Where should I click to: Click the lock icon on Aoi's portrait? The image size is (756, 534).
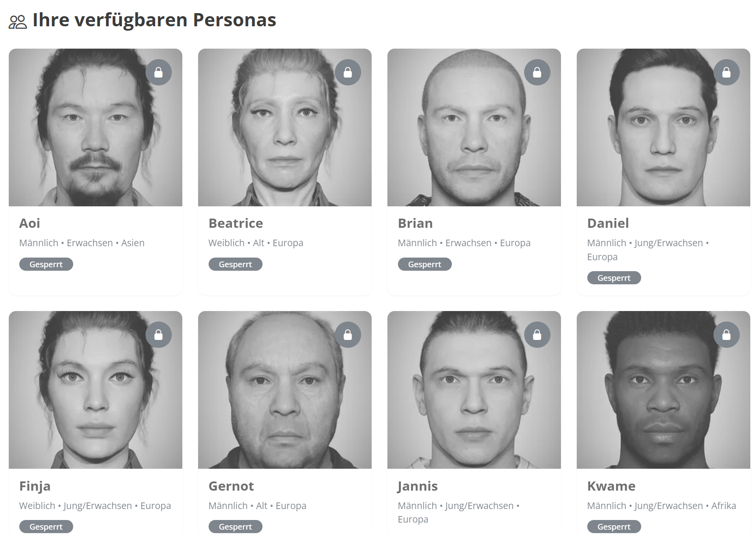[159, 72]
